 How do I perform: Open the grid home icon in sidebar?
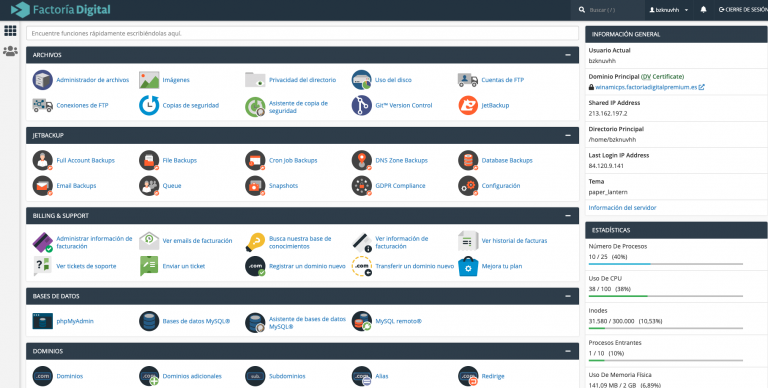click(x=10, y=30)
